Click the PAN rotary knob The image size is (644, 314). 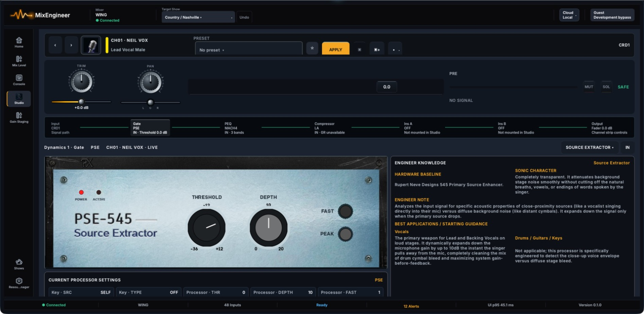point(150,82)
